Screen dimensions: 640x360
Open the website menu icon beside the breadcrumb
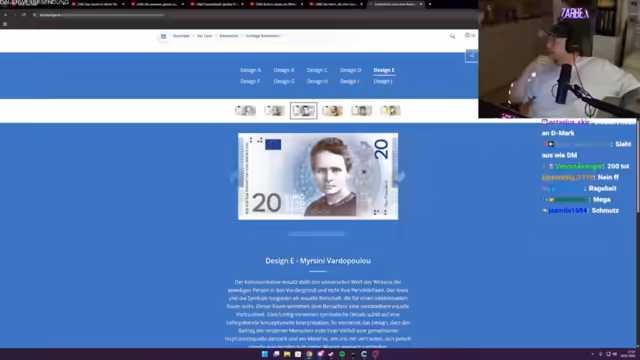163,36
